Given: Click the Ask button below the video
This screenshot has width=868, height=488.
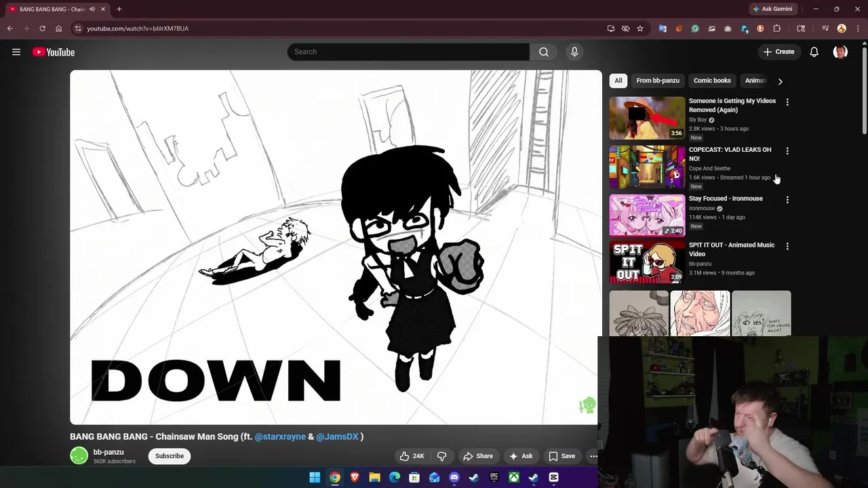Looking at the screenshot, I should tap(521, 456).
